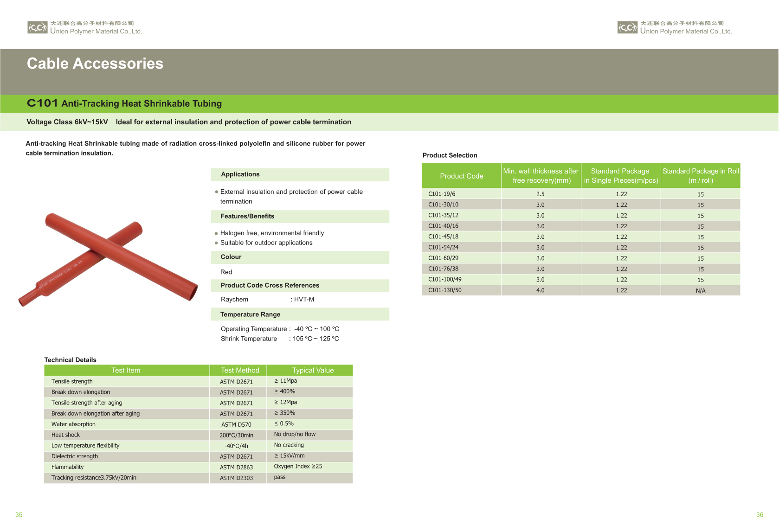Click the Union Polymer logo at top right
This screenshot has width=779, height=532.
click(x=627, y=27)
